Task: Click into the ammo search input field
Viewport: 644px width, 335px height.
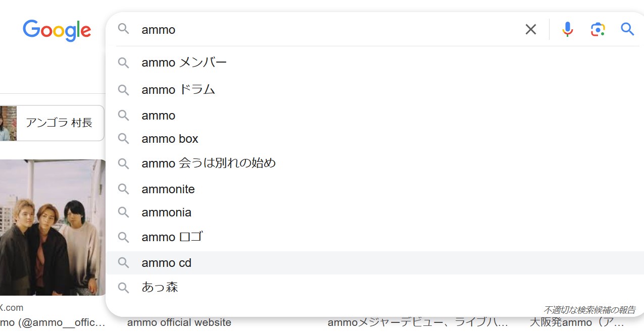Action: point(328,30)
